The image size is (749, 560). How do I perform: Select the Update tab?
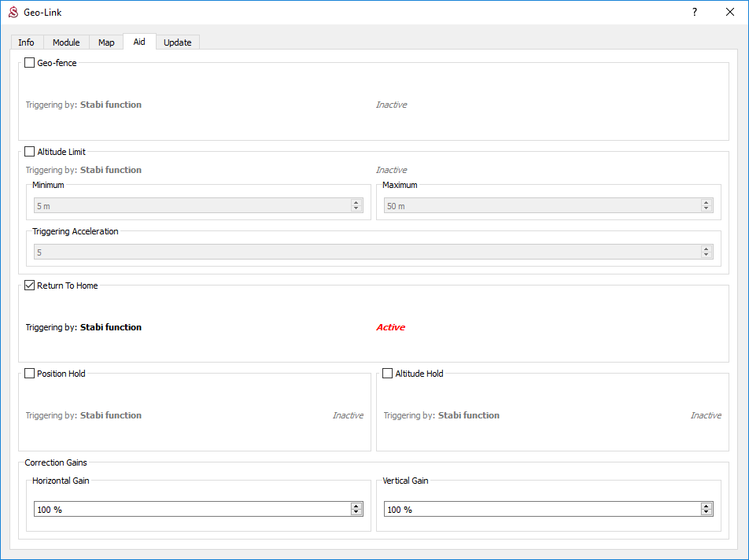178,42
